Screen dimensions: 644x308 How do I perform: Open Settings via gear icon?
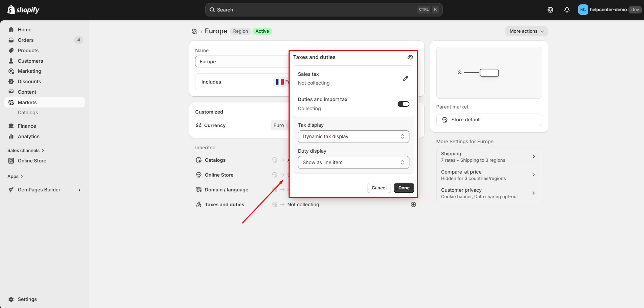point(11,299)
